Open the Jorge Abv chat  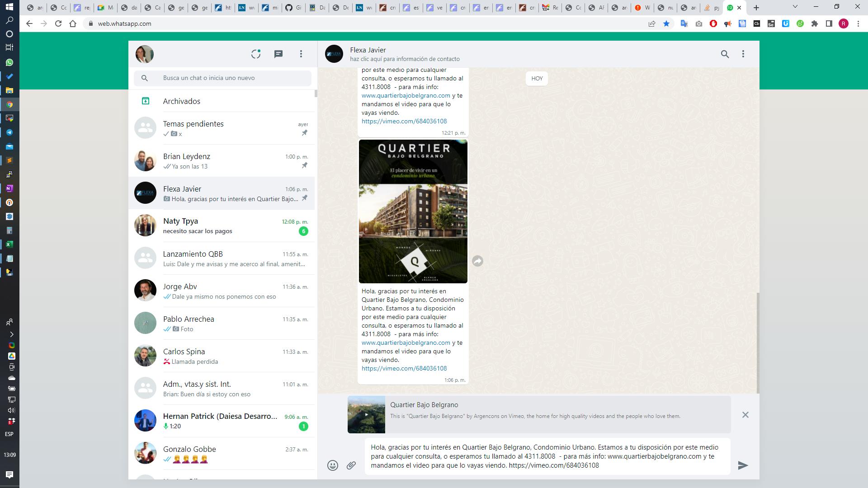tap(222, 291)
